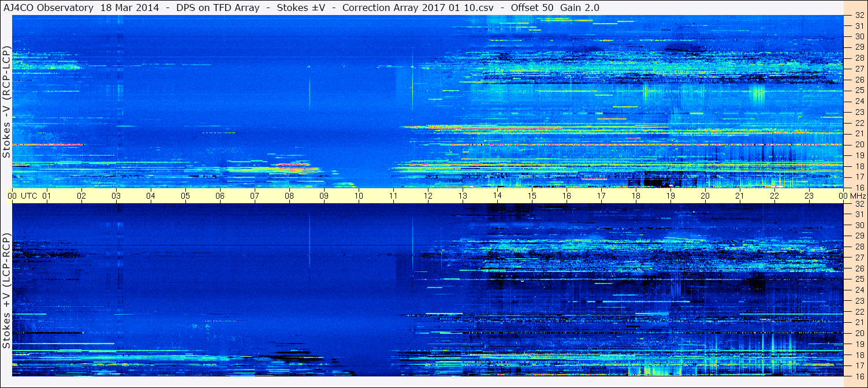The image size is (868, 388).
Task: Select the 03 hour marker on time axis
Action: pyautogui.click(x=116, y=196)
